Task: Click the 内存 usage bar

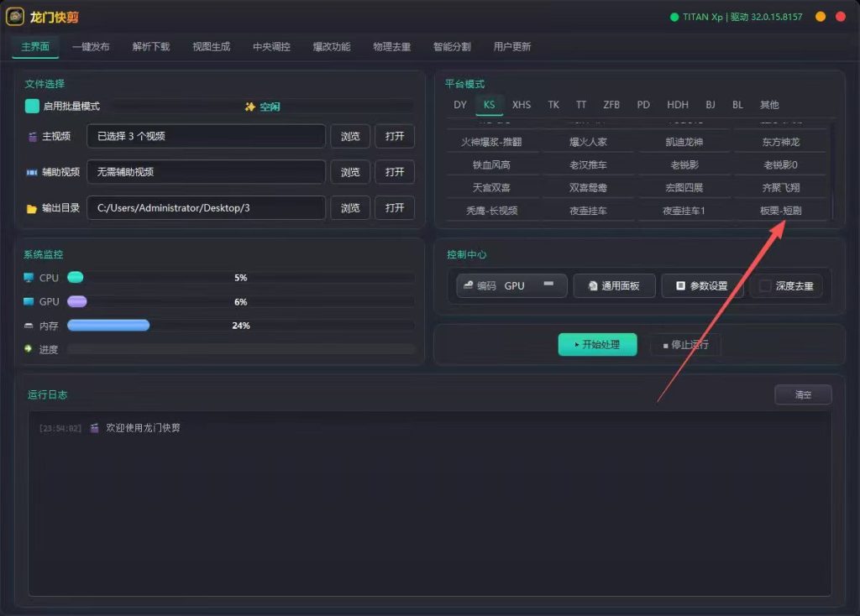Action: [x=241, y=326]
